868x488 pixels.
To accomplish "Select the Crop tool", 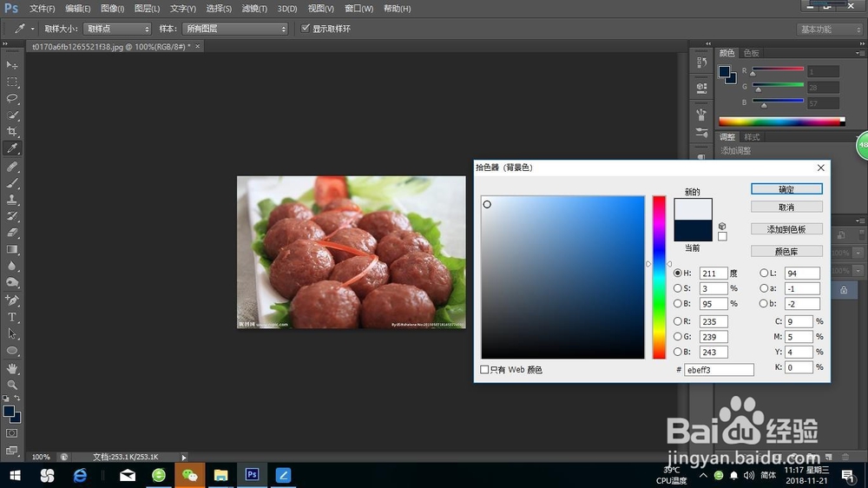I will tap(11, 131).
